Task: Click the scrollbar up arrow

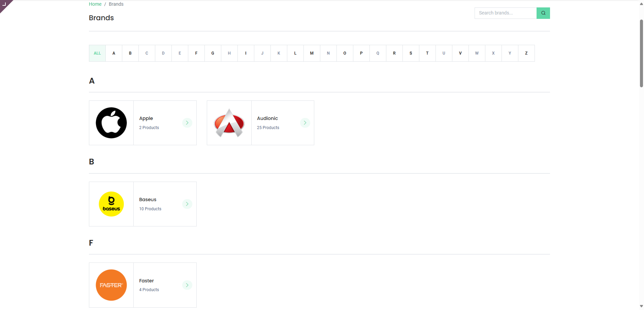Action: (x=641, y=3)
